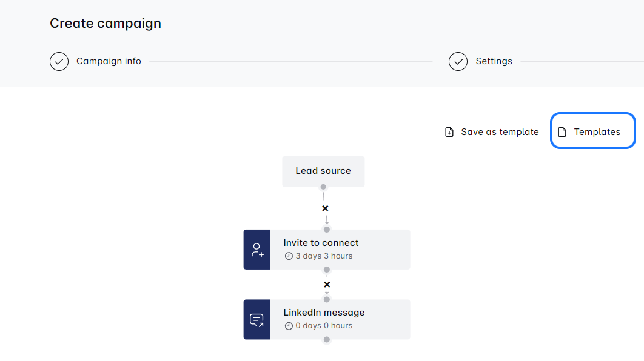This screenshot has width=644, height=361.
Task: Click the output dot under Lead source
Action: click(323, 187)
